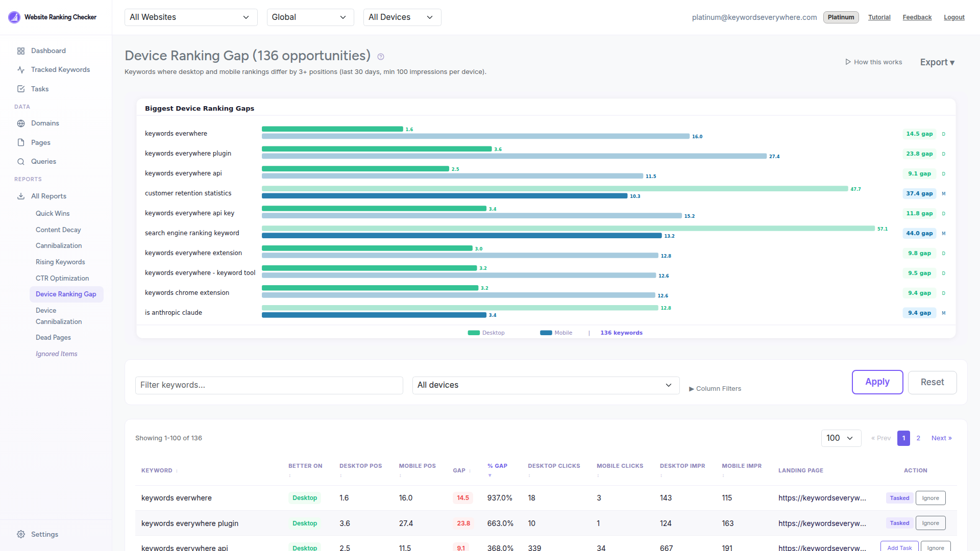Image resolution: width=980 pixels, height=551 pixels.
Task: Open the All Devices filter dropdown
Action: pos(402,17)
